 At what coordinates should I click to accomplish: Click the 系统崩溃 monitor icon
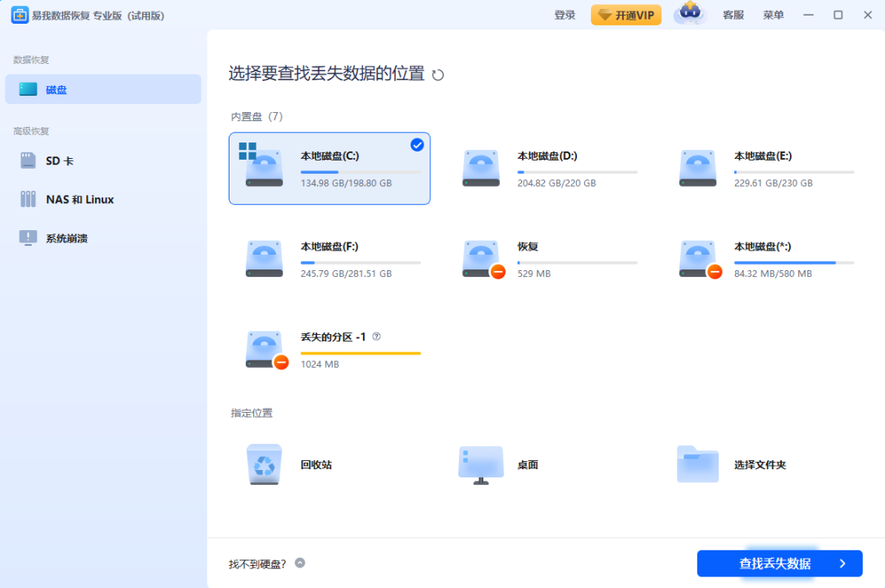coord(28,237)
